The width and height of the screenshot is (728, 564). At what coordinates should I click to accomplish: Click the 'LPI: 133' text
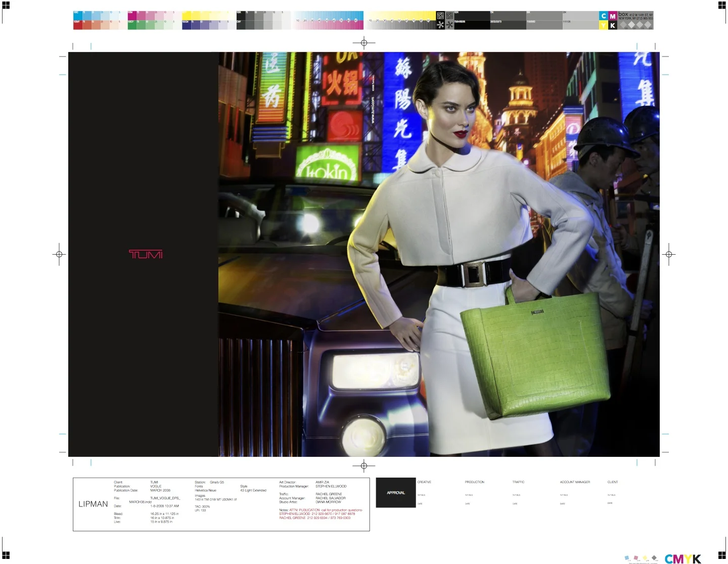click(x=200, y=510)
